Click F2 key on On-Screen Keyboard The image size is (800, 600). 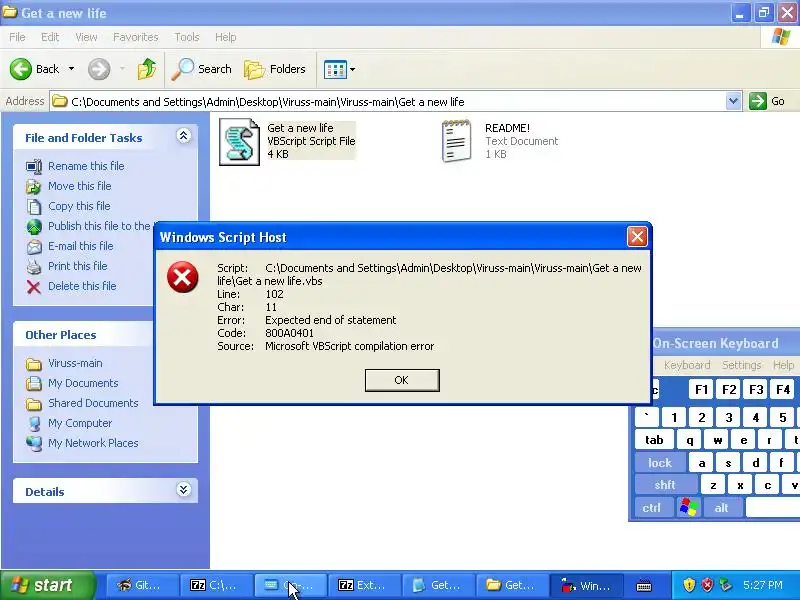coord(729,390)
